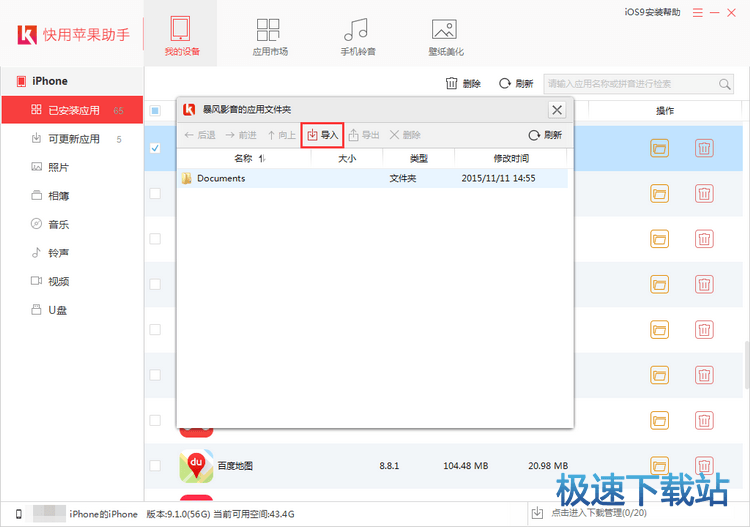750x527 pixels.
Task: Check the seventh app row checkbox
Action: click(x=155, y=420)
